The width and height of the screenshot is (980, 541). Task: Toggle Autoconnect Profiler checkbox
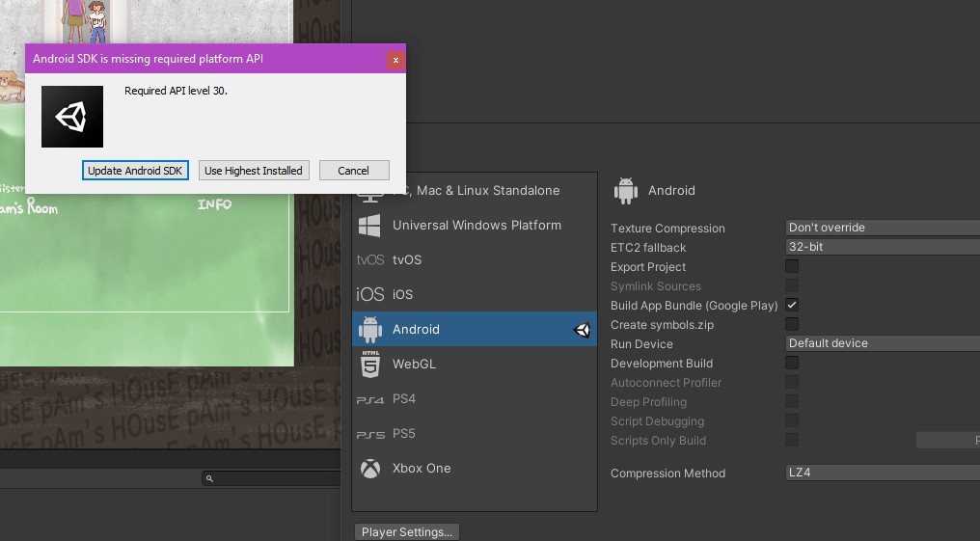point(792,382)
